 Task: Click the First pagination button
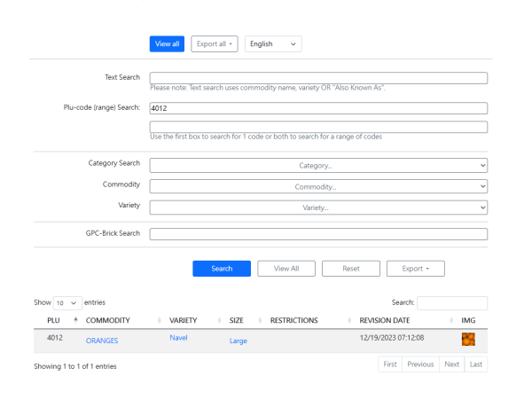[x=390, y=364]
